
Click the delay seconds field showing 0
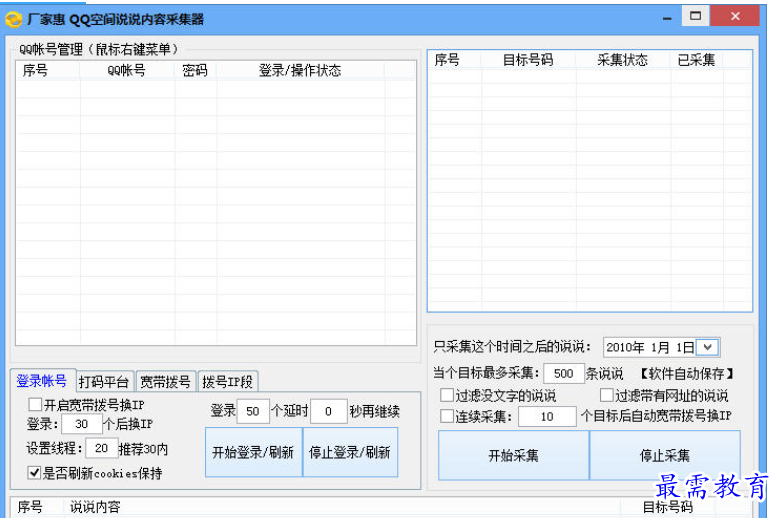(328, 411)
